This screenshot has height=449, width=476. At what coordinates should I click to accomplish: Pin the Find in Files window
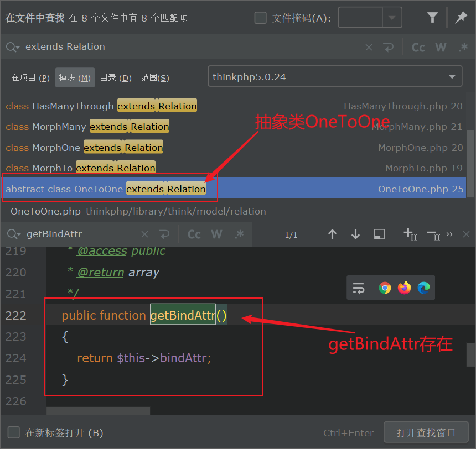(x=461, y=18)
